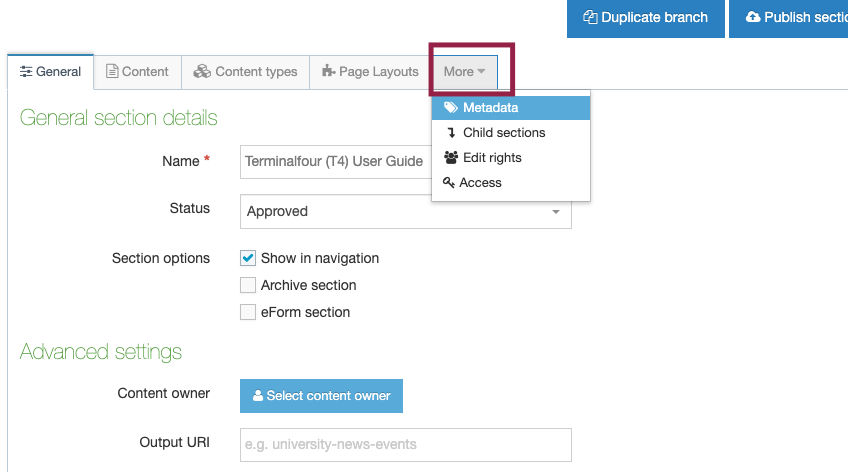Viewport: 848px width, 472px height.
Task: Click the sliders icon on General tab
Action: pyautogui.click(x=25, y=71)
